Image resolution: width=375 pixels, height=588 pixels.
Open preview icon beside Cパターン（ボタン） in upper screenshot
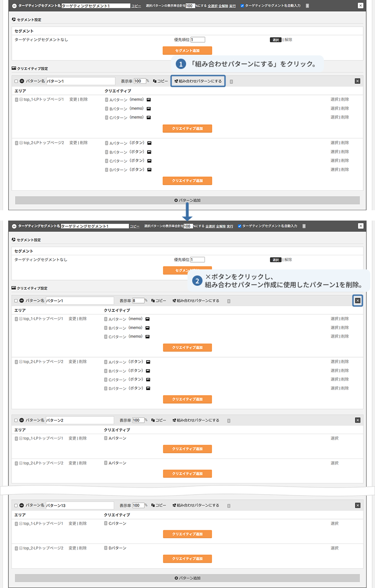(x=150, y=160)
